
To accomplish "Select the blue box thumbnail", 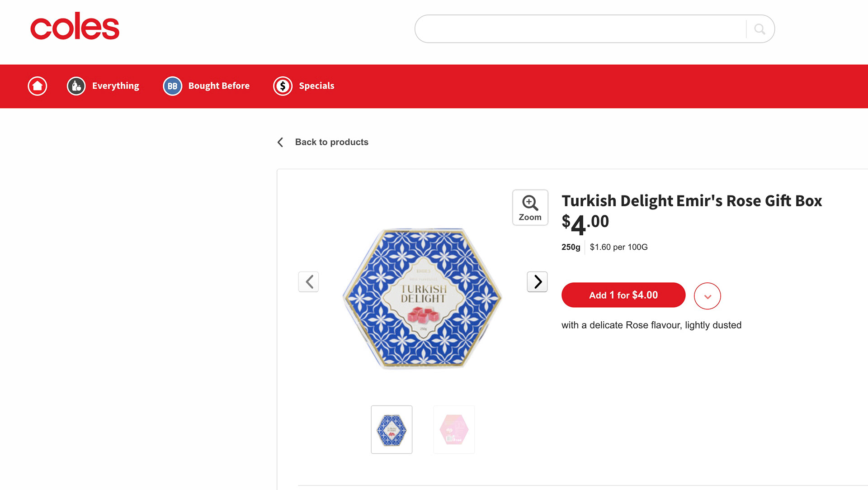I will pos(392,429).
